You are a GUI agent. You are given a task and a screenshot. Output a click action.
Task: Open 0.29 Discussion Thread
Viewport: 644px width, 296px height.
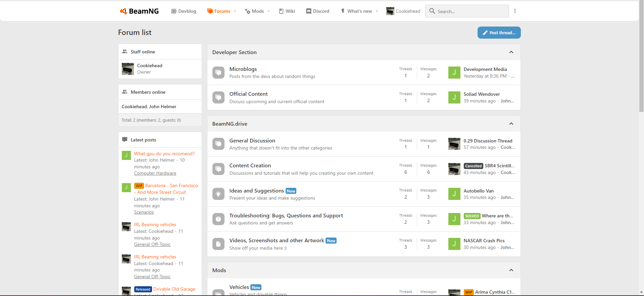488,141
